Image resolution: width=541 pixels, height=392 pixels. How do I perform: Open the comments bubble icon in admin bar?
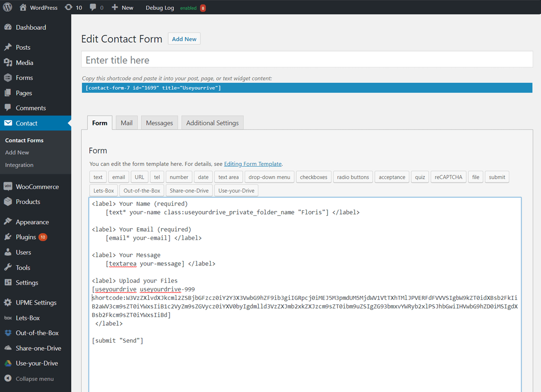93,7
